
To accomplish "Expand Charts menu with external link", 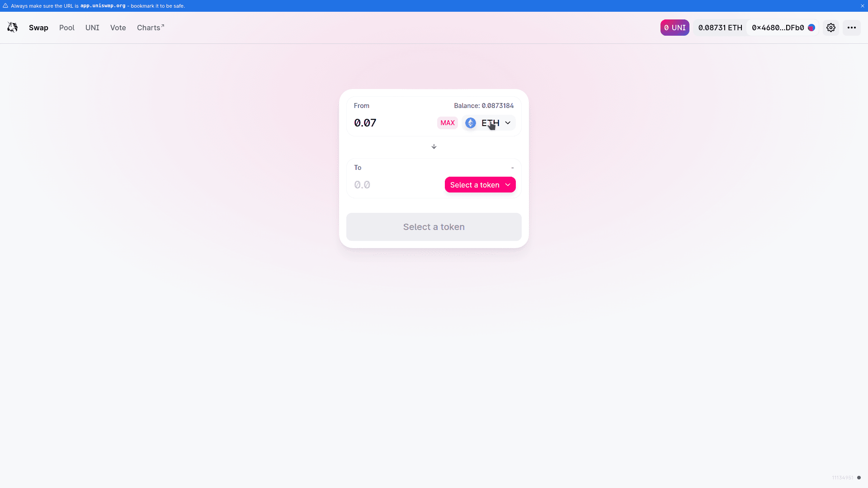I will [150, 28].
